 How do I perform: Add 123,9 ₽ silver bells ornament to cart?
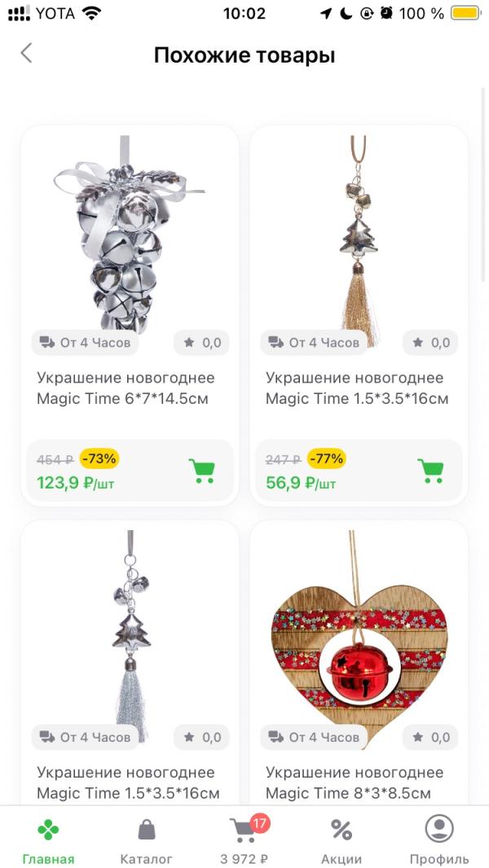click(x=201, y=471)
